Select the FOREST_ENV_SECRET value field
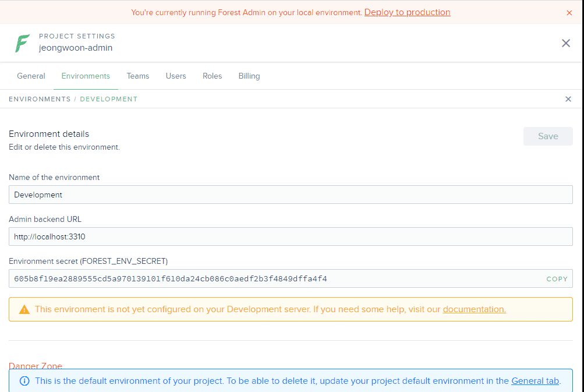Image resolution: width=584 pixels, height=392 pixels. 291,279
